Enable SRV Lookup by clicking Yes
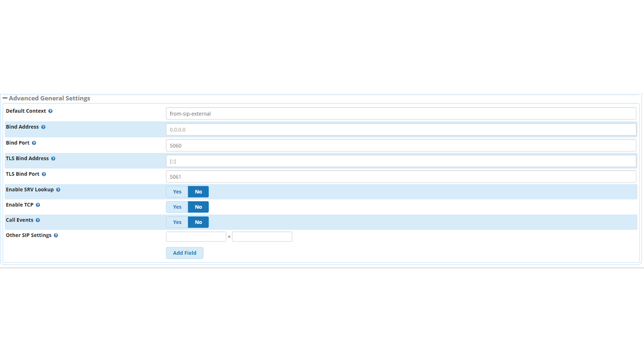 (177, 191)
